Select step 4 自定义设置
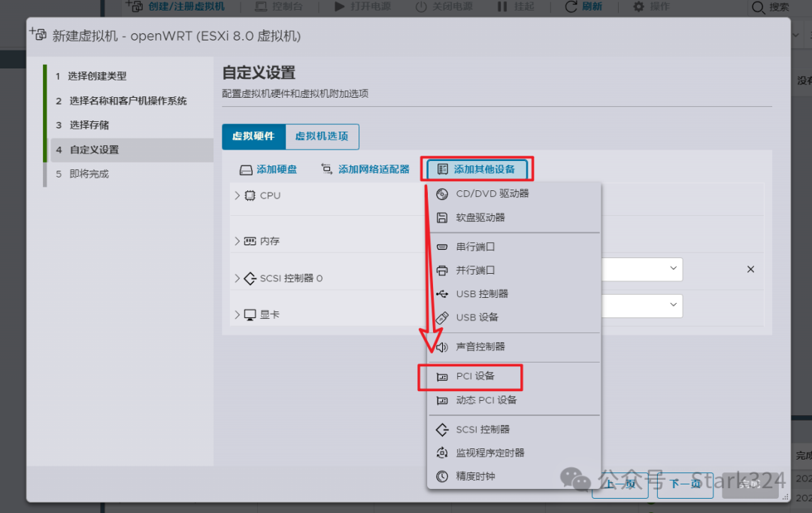 point(132,150)
